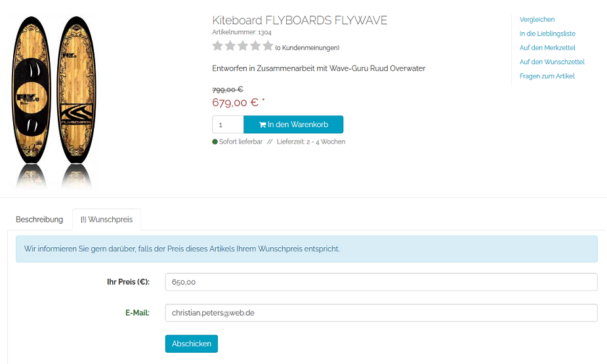Screen dimensions: 607x364
Task: Click the green Sofort lieferbar status dot
Action: [x=215, y=142]
